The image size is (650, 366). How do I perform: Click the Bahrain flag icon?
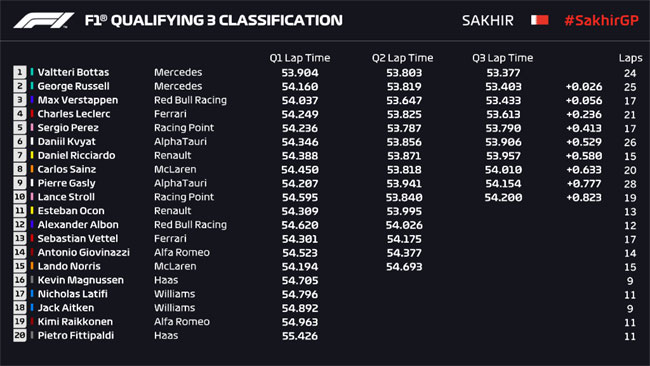540,20
